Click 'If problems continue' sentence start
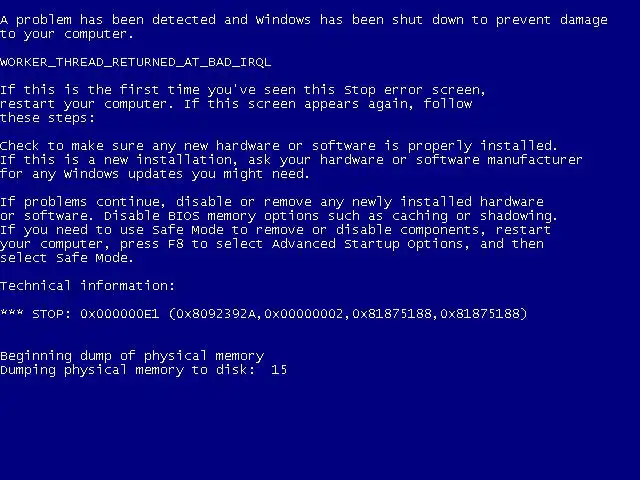This screenshot has height=480, width=640. (x=82, y=202)
